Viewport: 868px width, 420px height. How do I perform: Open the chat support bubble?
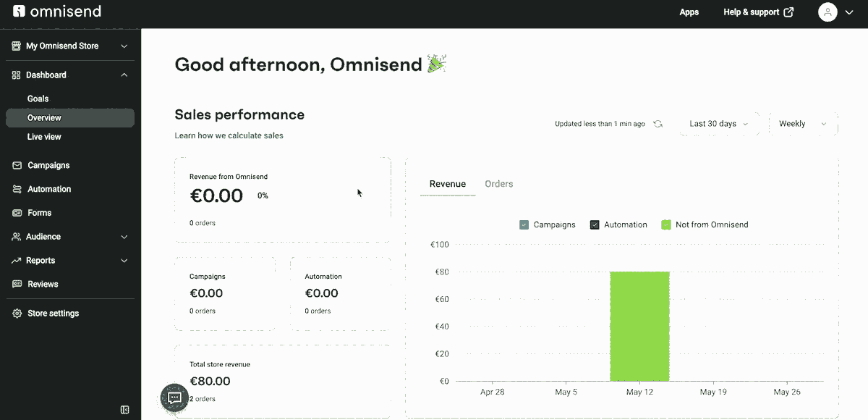174,398
